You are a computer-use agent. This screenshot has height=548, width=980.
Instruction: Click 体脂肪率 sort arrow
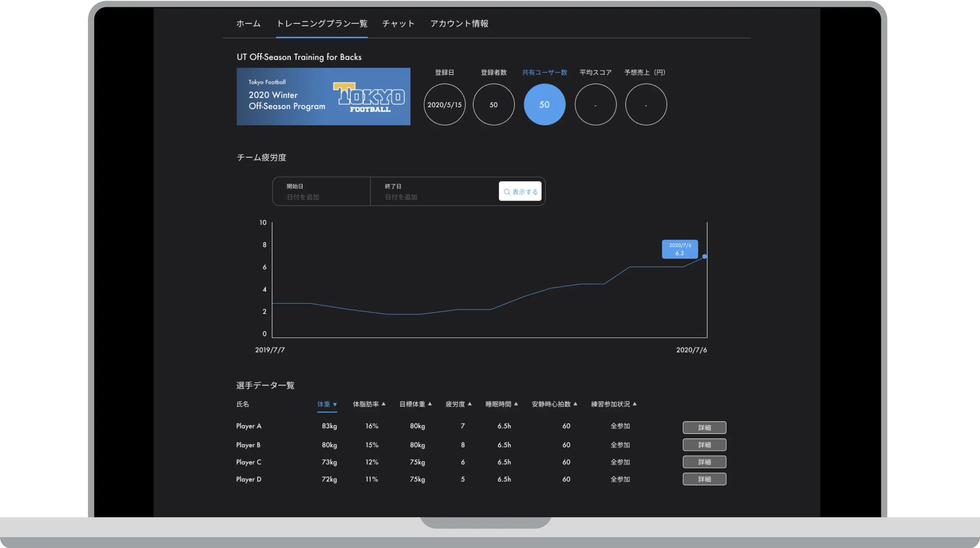[x=384, y=404]
